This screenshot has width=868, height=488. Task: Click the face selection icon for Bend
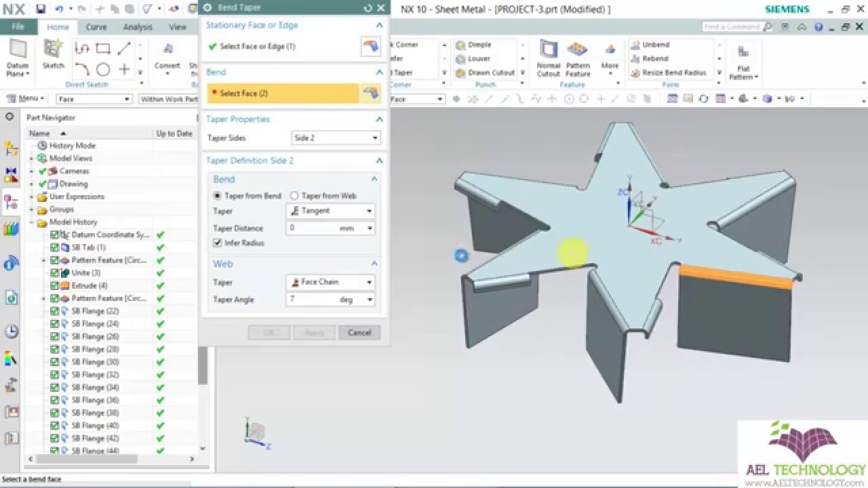click(370, 93)
